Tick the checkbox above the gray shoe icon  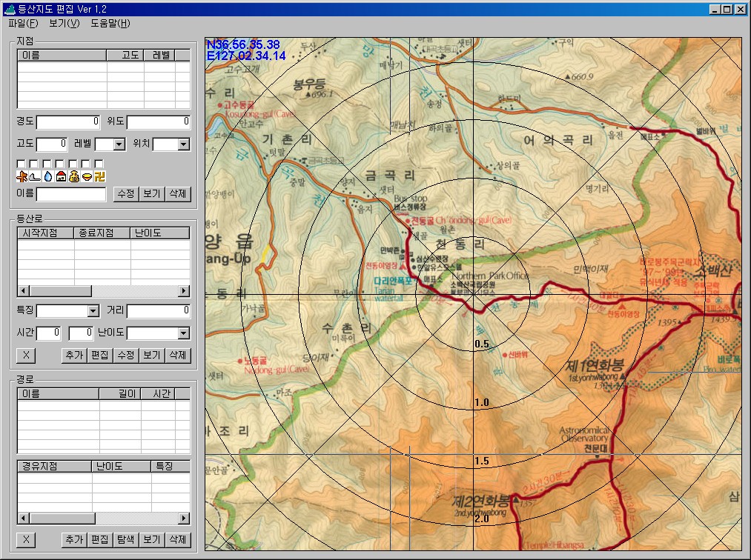[x=33, y=164]
